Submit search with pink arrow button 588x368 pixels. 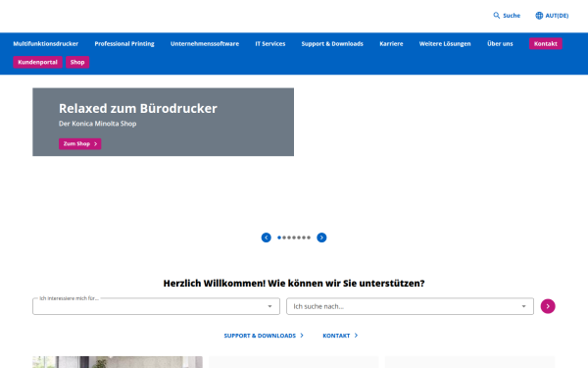click(x=548, y=306)
